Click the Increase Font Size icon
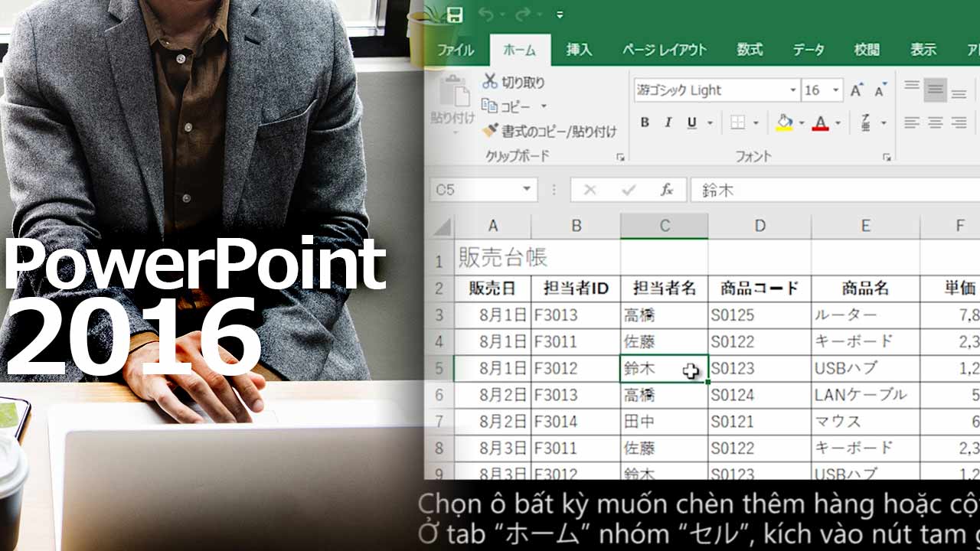 click(x=857, y=90)
